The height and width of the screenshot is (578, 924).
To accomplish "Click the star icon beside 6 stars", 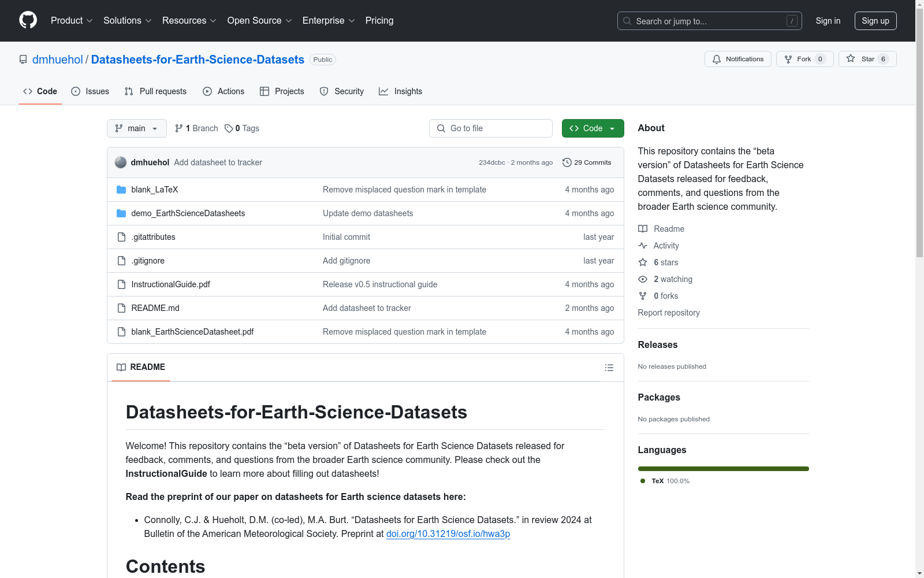I will point(643,262).
